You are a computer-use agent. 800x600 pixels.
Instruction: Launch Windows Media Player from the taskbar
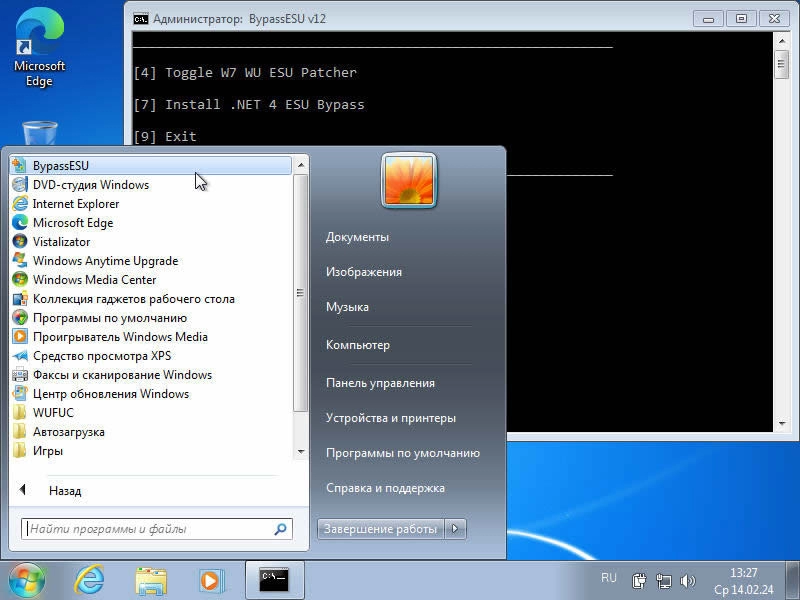tap(211, 579)
